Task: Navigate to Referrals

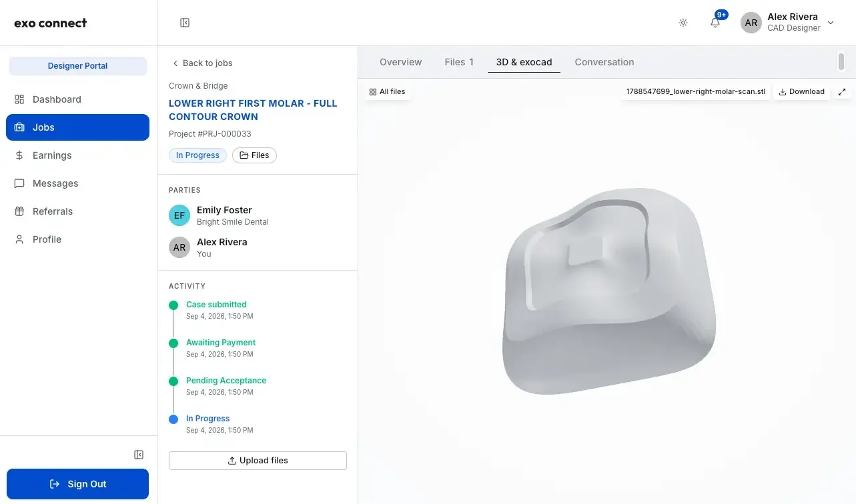Action: click(77, 211)
